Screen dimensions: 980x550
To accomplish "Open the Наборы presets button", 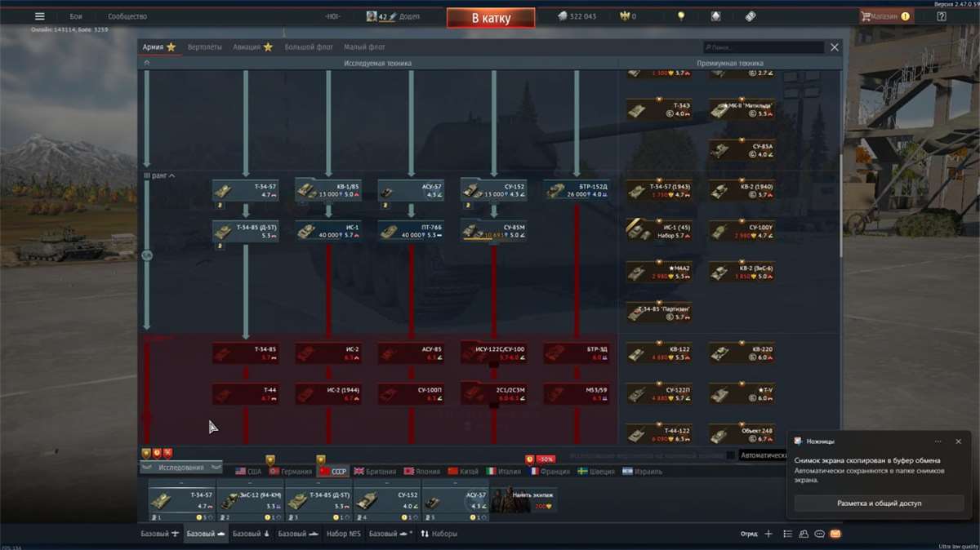I will pyautogui.click(x=439, y=534).
